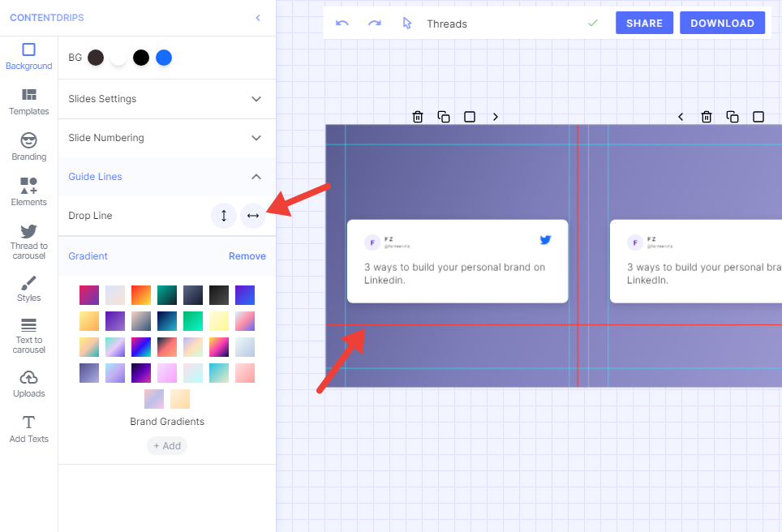Delete the first slide with trash icon
This screenshot has width=782, height=532.
click(418, 117)
